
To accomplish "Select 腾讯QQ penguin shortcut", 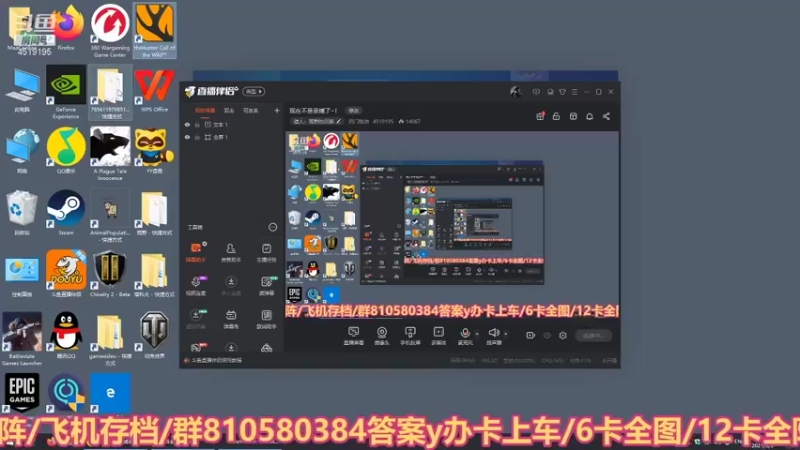I will [66, 336].
